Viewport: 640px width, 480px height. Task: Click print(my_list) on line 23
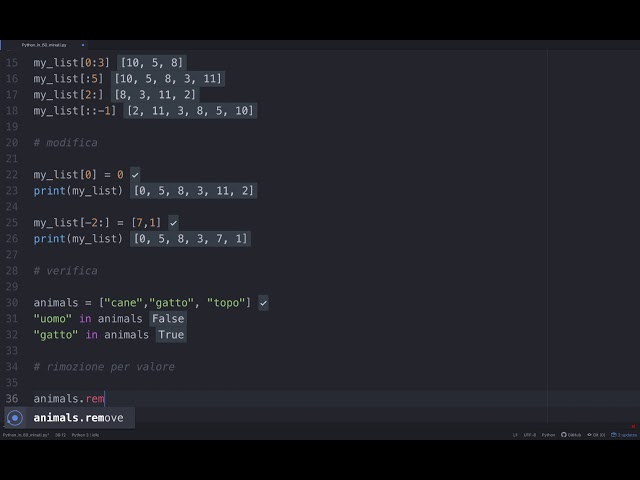pyautogui.click(x=78, y=191)
